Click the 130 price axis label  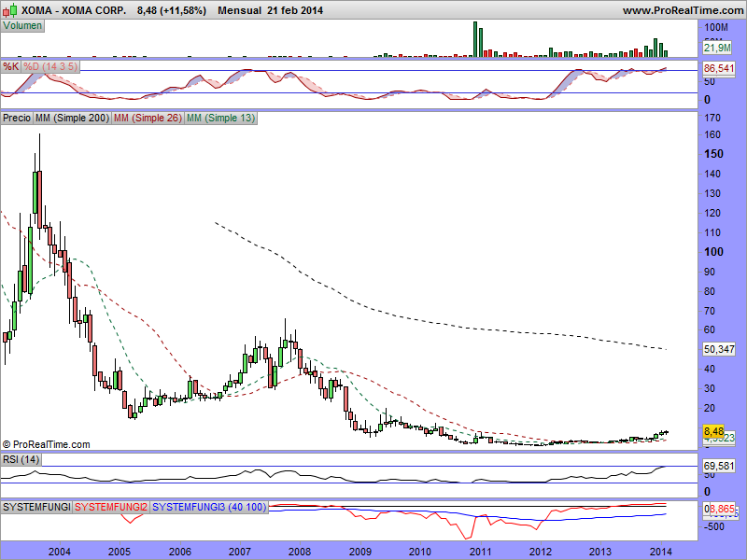pyautogui.click(x=712, y=193)
